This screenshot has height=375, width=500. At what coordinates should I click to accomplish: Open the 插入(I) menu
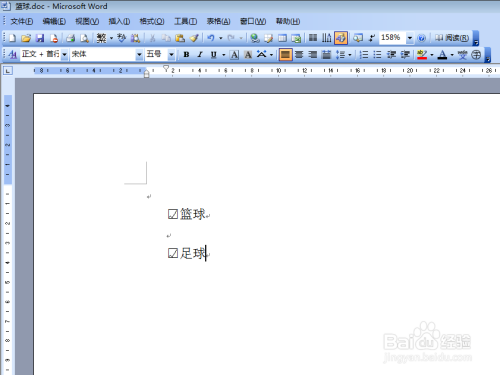point(119,21)
